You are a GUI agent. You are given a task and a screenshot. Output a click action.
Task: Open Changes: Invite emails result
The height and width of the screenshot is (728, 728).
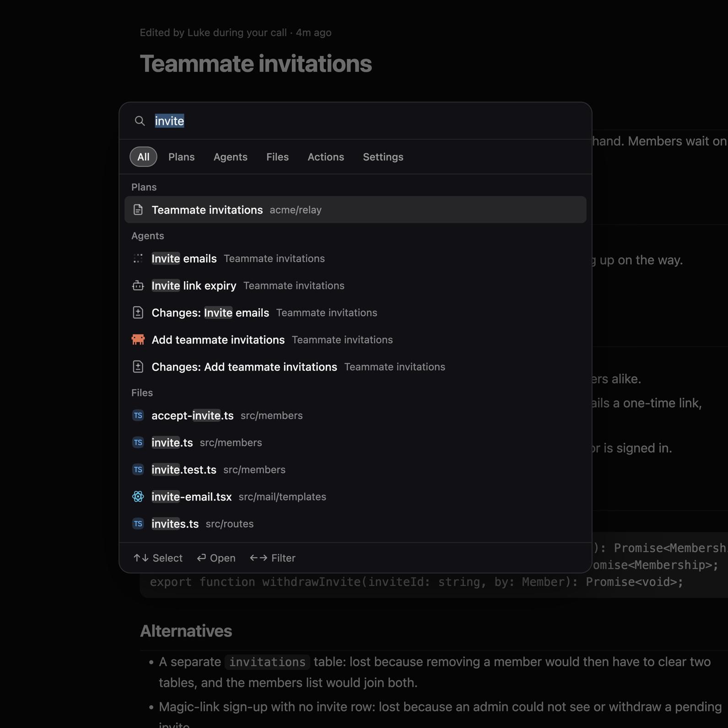pos(355,313)
